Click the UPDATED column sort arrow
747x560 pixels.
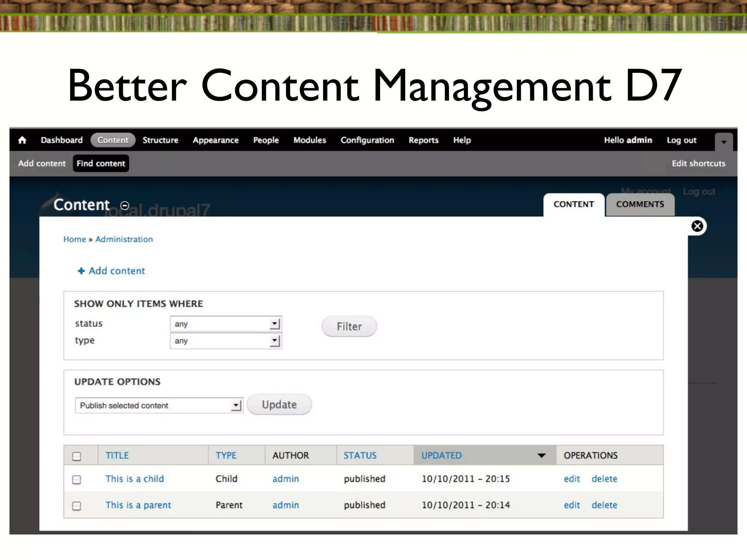(x=541, y=455)
